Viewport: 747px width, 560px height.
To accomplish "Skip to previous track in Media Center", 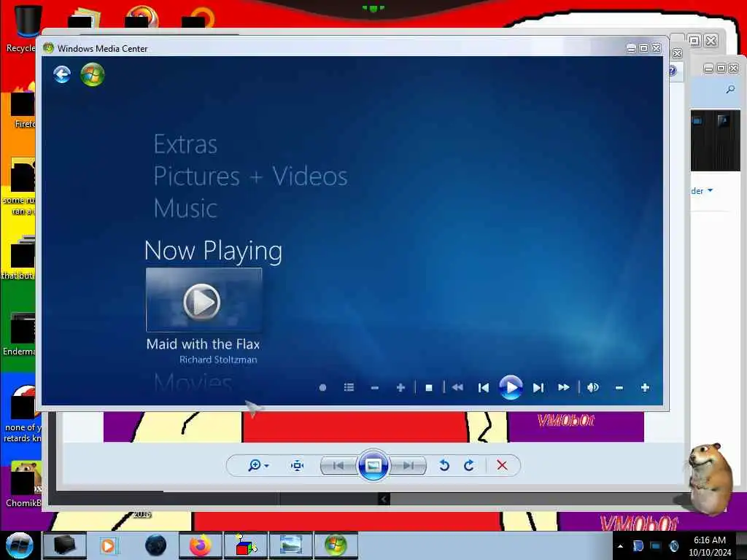I will click(484, 388).
